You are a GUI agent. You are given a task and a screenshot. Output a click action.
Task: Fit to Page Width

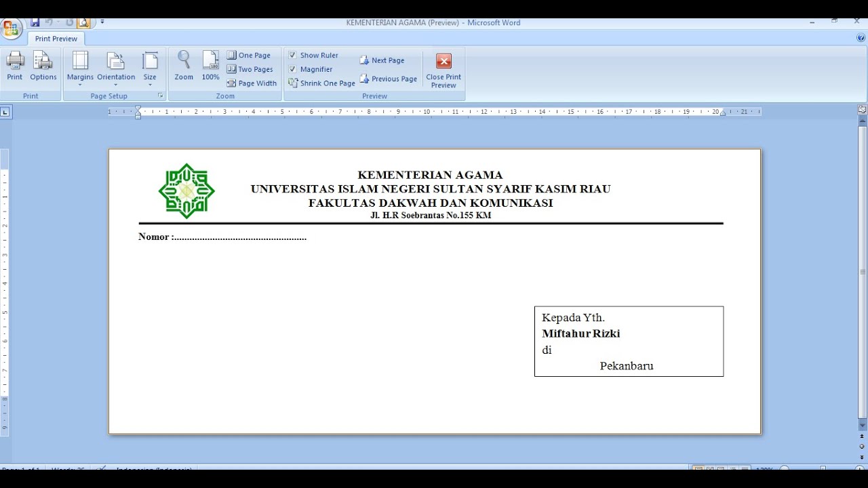[x=252, y=83]
